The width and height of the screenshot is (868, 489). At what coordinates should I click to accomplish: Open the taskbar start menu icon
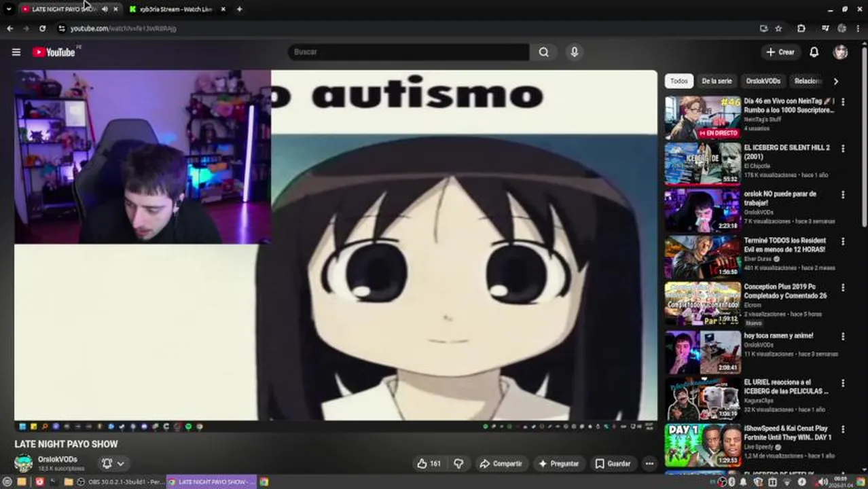(x=6, y=482)
